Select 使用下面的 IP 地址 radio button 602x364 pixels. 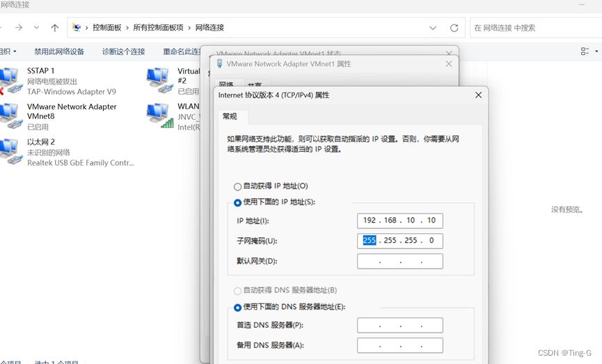[x=237, y=203]
